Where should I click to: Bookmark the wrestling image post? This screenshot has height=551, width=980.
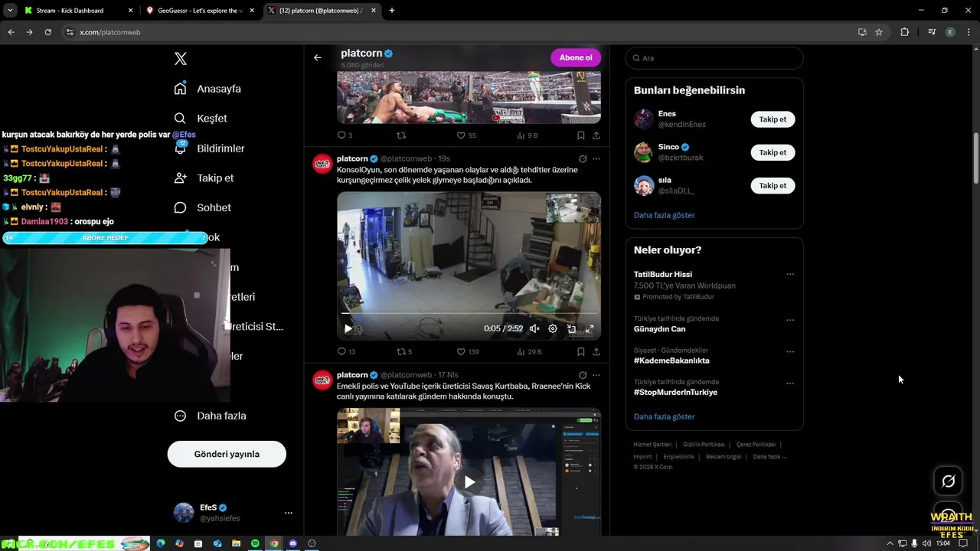pos(580,135)
